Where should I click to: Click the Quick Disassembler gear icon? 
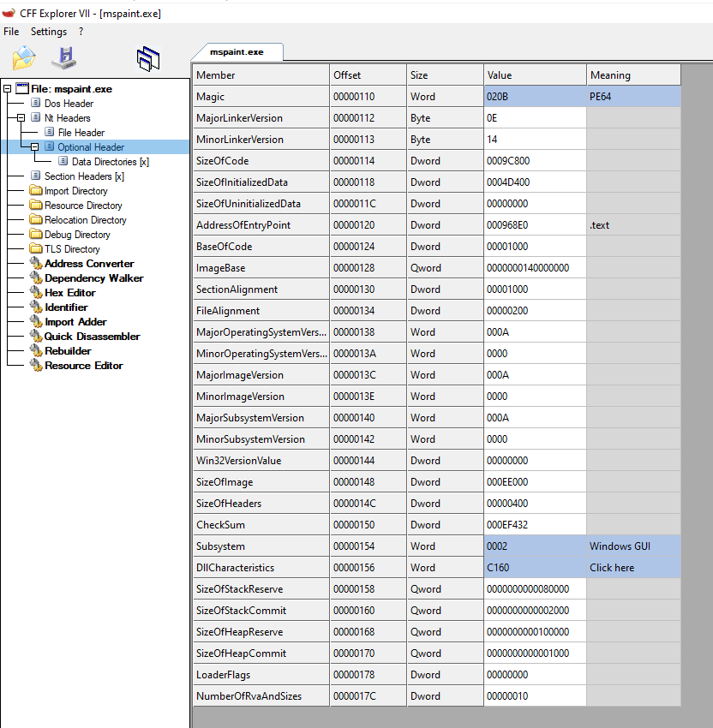click(x=36, y=336)
